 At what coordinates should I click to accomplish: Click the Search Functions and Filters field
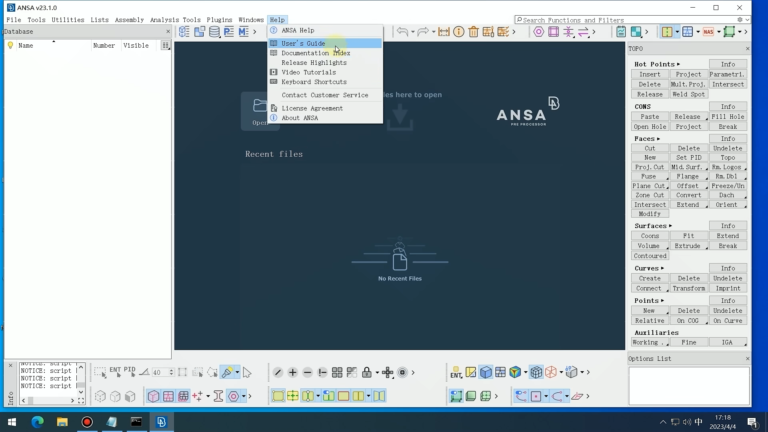coord(632,20)
